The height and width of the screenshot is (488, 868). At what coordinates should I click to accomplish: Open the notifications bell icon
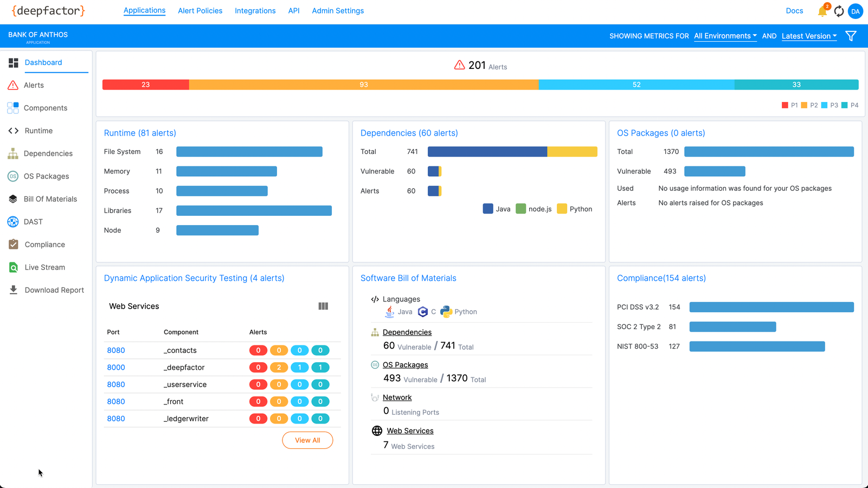[x=822, y=11]
